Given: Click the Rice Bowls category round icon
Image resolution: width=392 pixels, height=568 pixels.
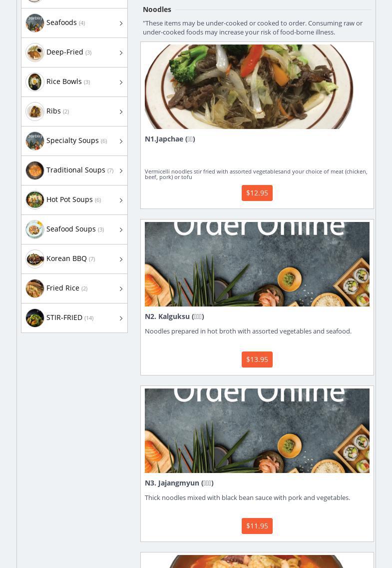Looking at the screenshot, I should (x=35, y=82).
